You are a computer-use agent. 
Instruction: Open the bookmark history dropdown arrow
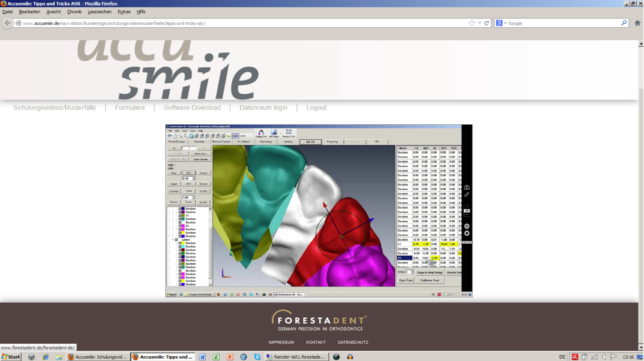[480, 23]
